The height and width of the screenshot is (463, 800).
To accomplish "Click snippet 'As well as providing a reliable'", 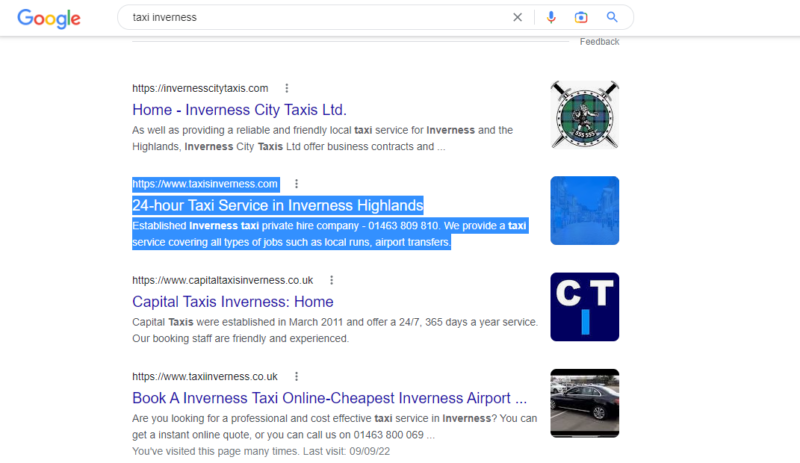I will point(322,138).
